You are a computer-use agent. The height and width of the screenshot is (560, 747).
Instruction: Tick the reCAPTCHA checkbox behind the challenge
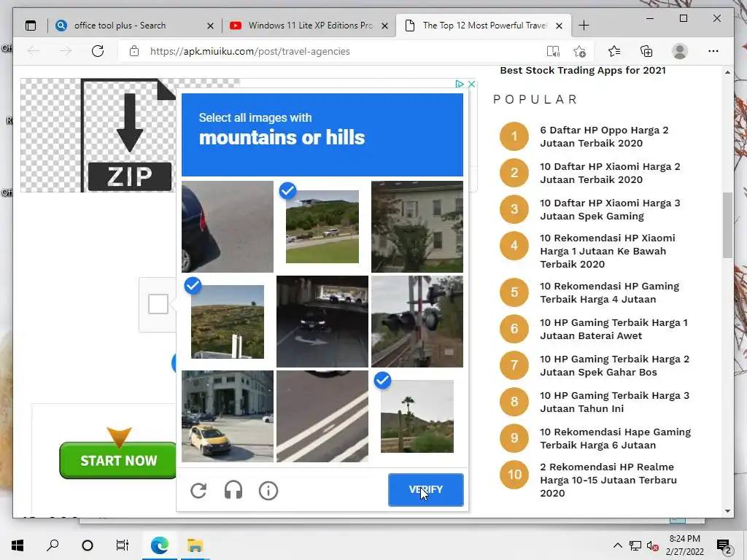tap(158, 304)
